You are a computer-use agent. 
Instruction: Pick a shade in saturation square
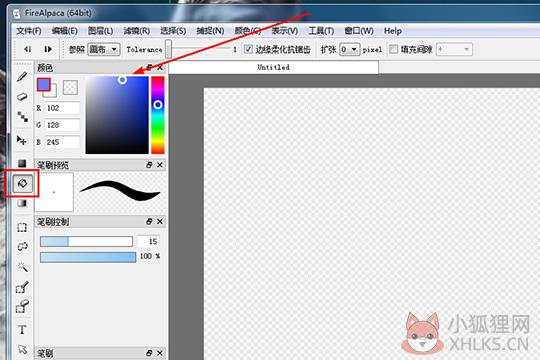pos(117,115)
